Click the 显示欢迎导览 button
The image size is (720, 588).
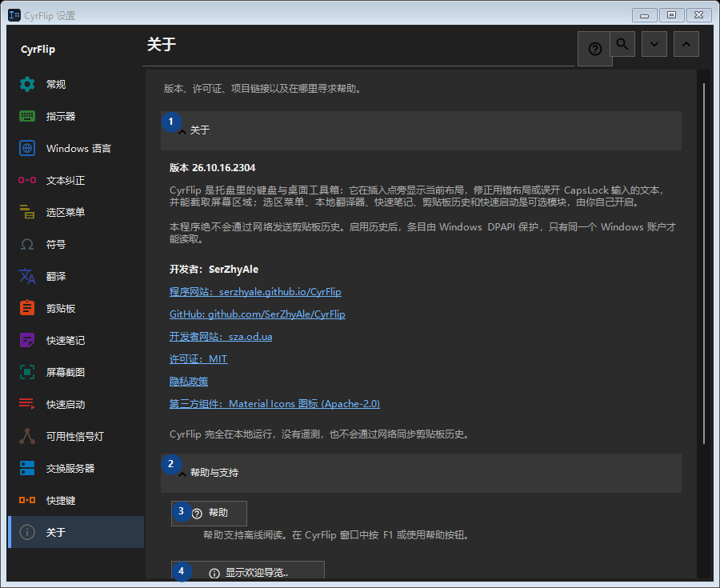tap(248, 571)
